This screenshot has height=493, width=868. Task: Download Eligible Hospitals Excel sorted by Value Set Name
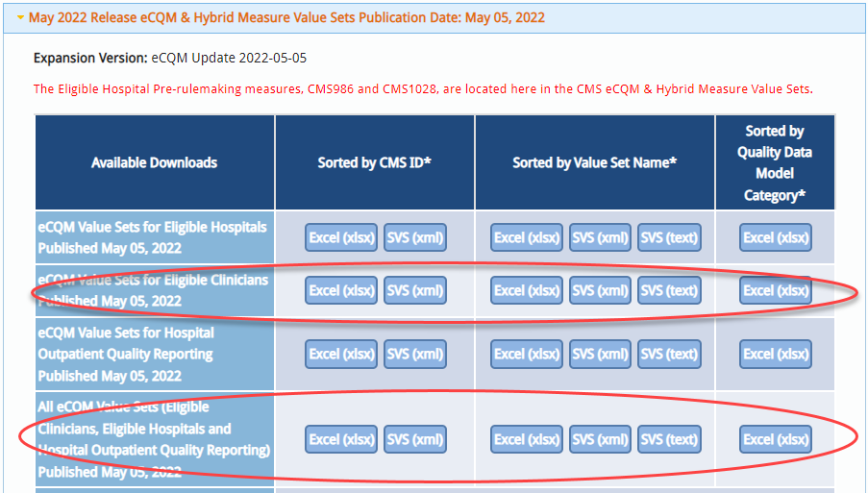click(x=527, y=237)
